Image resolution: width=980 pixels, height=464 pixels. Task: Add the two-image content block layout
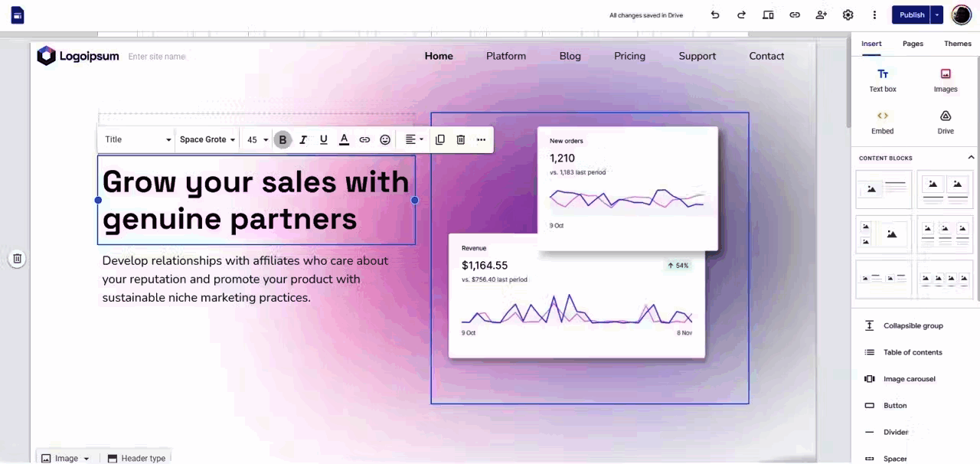pos(945,188)
